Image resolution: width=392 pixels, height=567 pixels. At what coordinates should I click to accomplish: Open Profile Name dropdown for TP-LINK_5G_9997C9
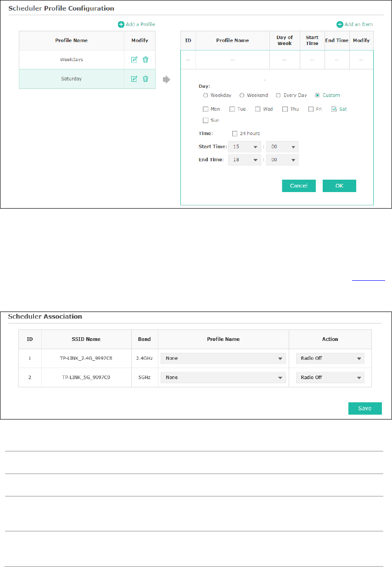223,377
